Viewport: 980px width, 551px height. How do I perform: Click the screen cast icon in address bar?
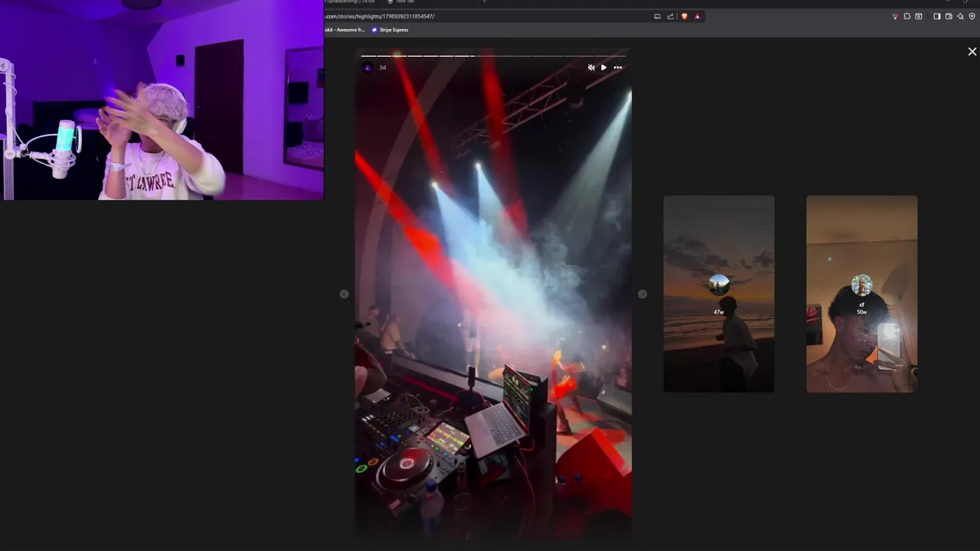pyautogui.click(x=657, y=16)
